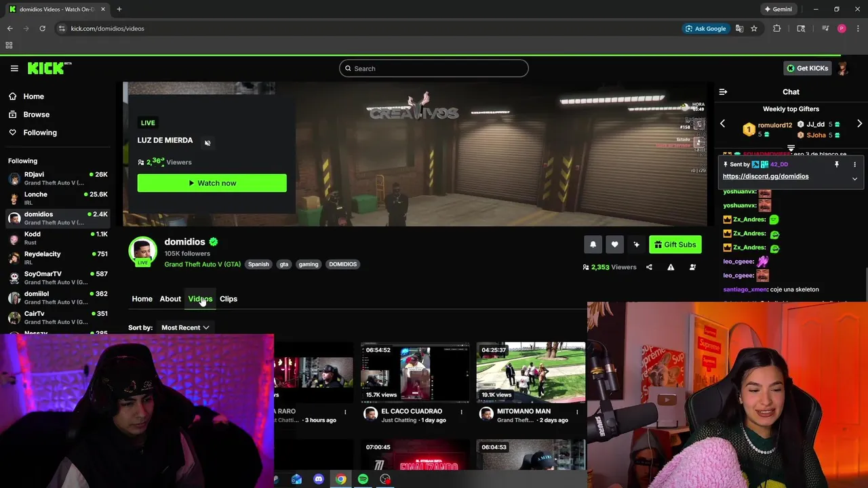Viewport: 868px width, 488px height.
Task: Expand the pinned message chevron
Action: tap(854, 179)
